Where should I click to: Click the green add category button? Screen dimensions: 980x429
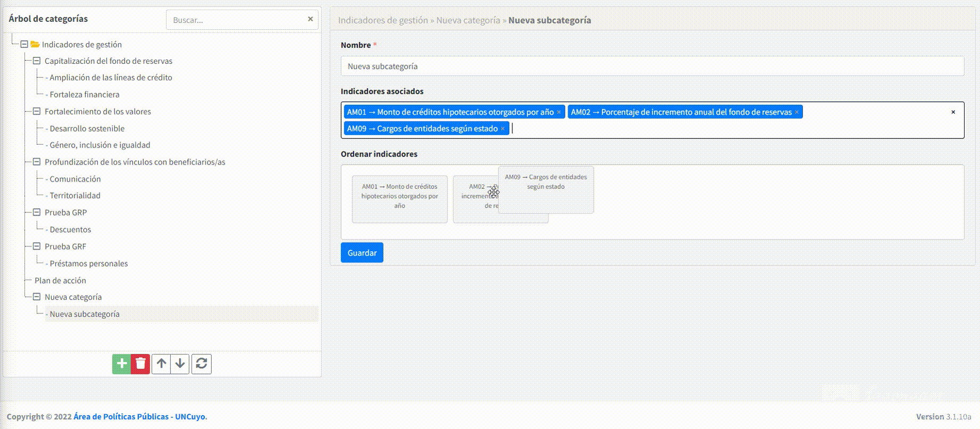121,364
